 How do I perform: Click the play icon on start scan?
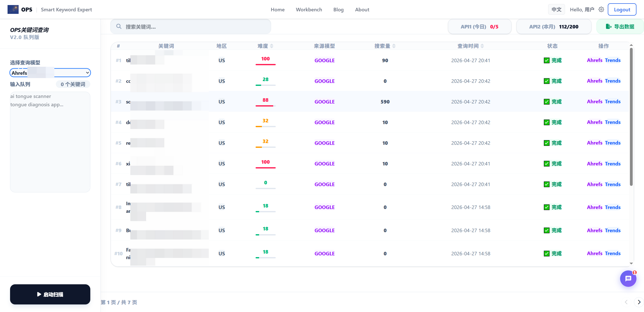39,294
